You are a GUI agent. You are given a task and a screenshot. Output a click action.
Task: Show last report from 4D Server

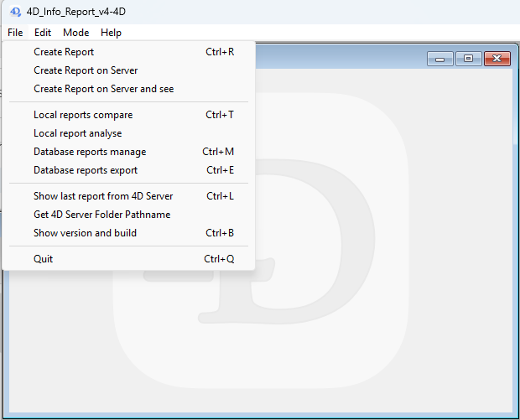tap(103, 196)
